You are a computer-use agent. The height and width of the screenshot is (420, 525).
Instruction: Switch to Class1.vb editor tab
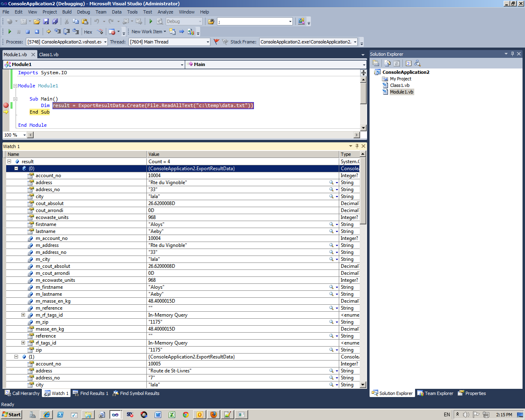coord(49,55)
